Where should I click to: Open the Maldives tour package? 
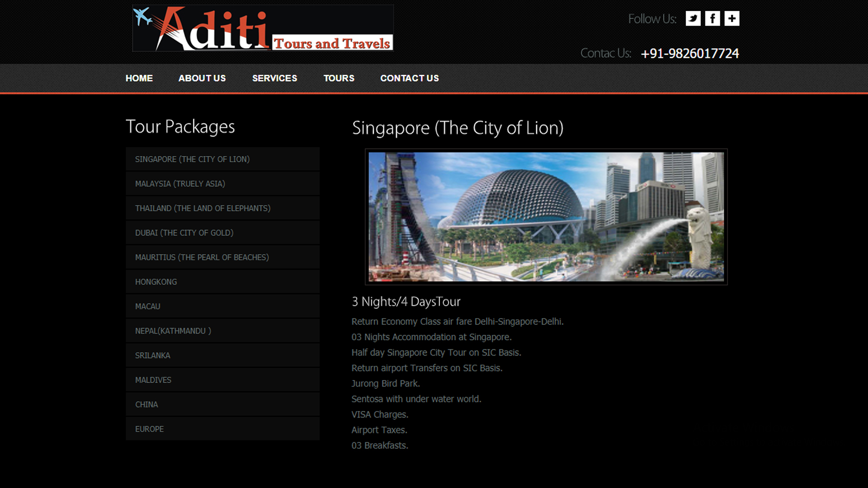tap(222, 380)
